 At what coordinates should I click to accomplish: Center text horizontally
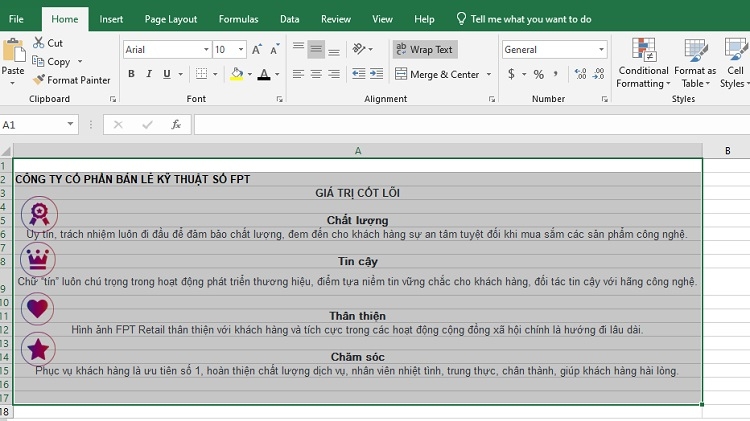point(316,74)
